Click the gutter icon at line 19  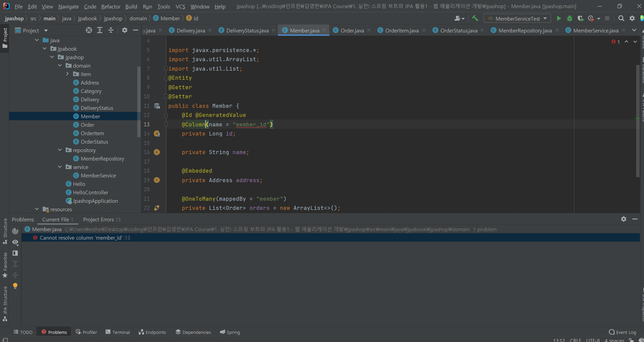[157, 180]
